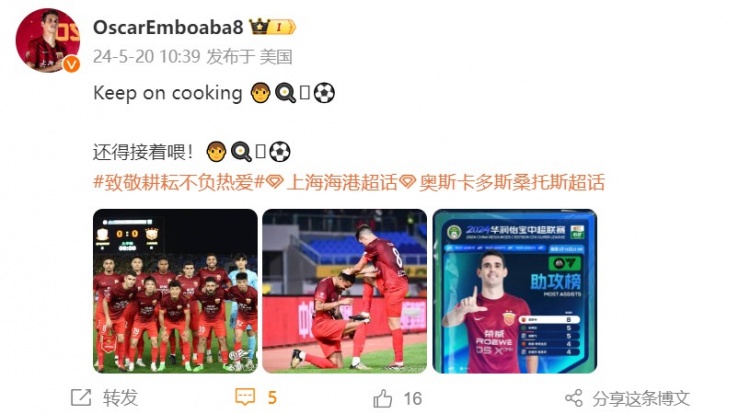Click 分享这条博文 share button
Image resolution: width=750 pixels, height=414 pixels.
tap(641, 398)
